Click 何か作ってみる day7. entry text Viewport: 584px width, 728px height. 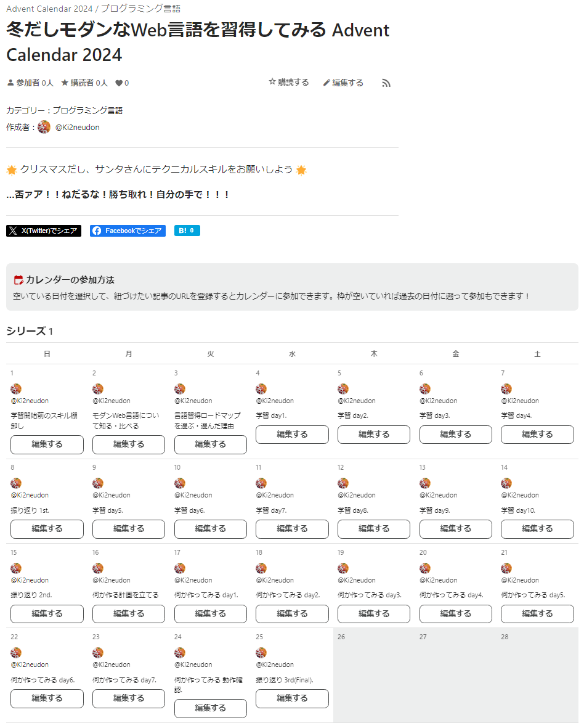coord(124,680)
